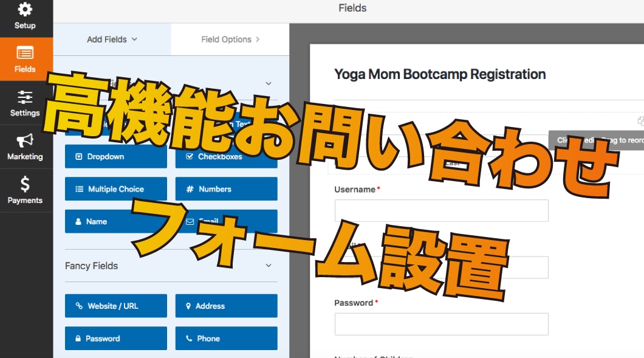Image resolution: width=644 pixels, height=358 pixels.
Task: Click the Email envelope icon
Action: [190, 222]
